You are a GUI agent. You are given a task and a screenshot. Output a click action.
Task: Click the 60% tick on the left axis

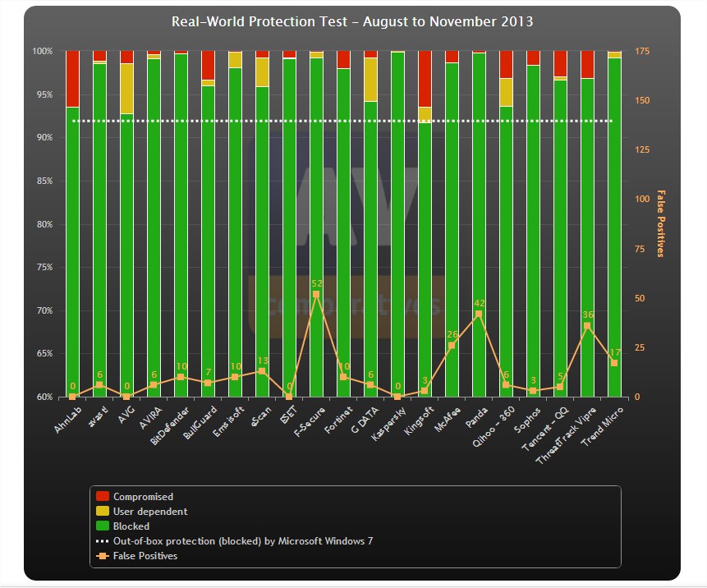click(44, 397)
